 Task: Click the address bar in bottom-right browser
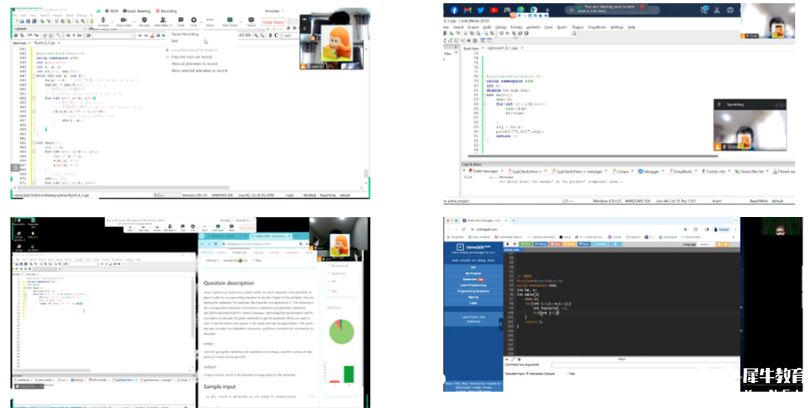(580, 229)
